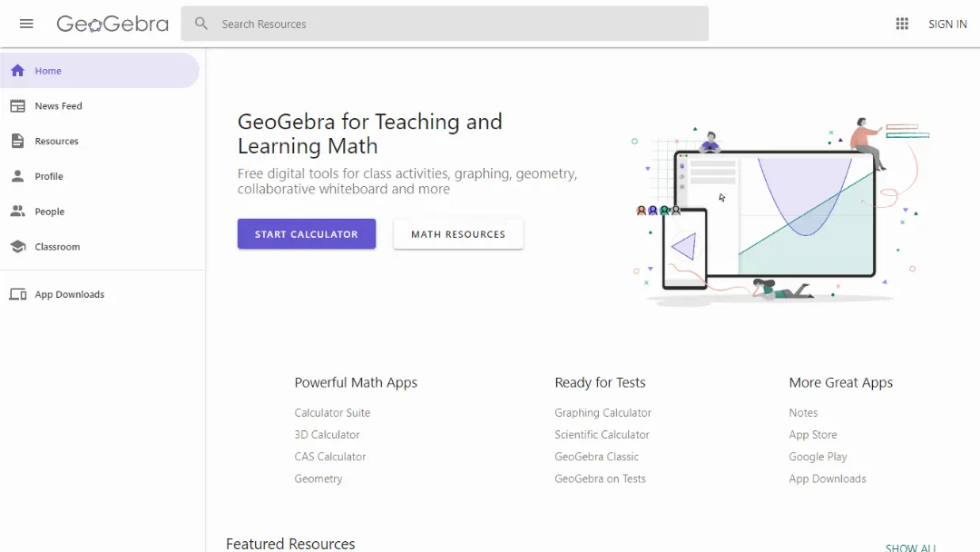Image resolution: width=980 pixels, height=552 pixels.
Task: Open the Graphing Calculator link
Action: 603,413
